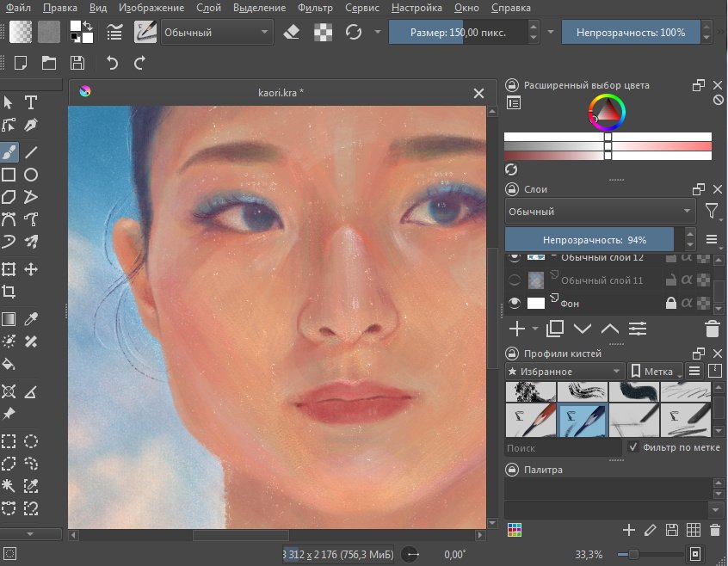The height and width of the screenshot is (566, 728).
Task: Select the Ellipse shape tool
Action: click(x=31, y=175)
